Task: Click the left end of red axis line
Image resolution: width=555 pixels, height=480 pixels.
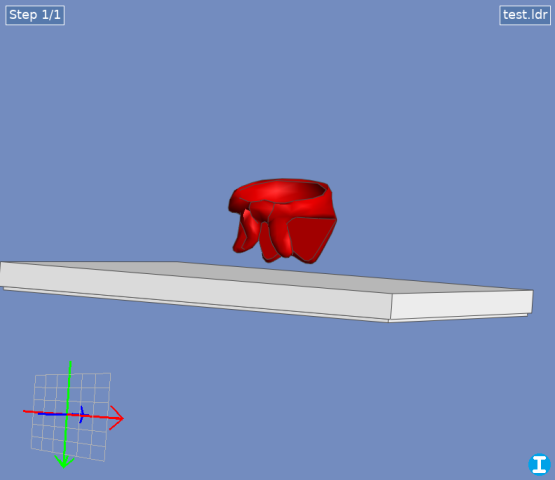Action: tap(25, 411)
